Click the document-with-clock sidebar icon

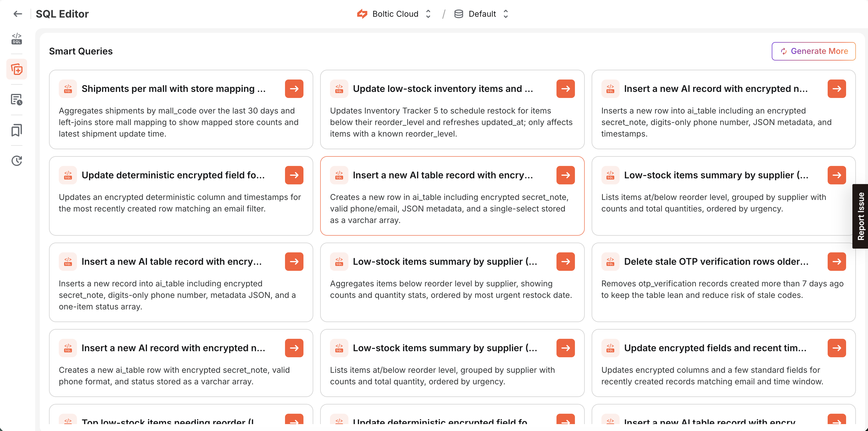coord(16,99)
